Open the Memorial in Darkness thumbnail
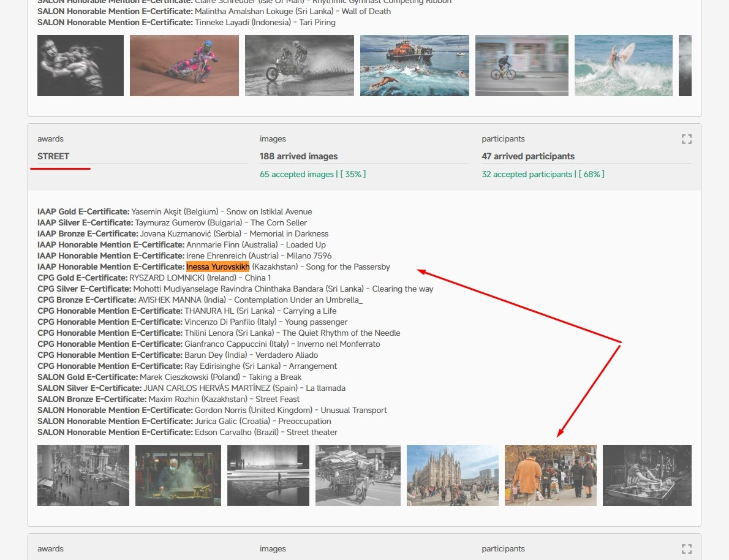The image size is (729, 560). 268,475
